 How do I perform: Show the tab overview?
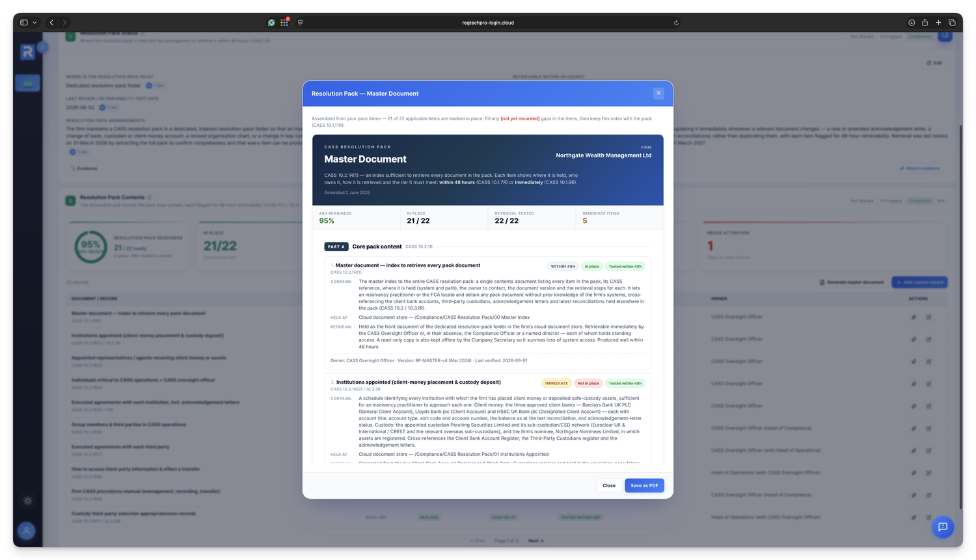click(952, 22)
